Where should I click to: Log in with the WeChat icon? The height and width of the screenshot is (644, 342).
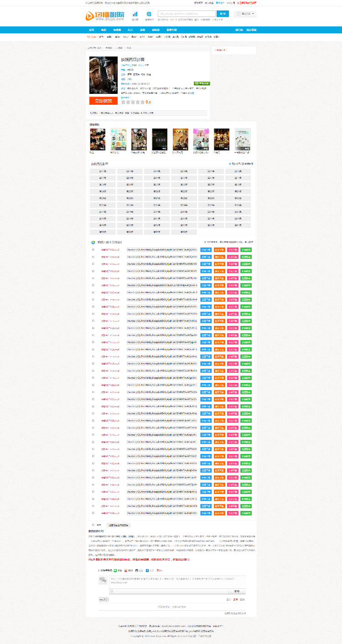[116, 570]
